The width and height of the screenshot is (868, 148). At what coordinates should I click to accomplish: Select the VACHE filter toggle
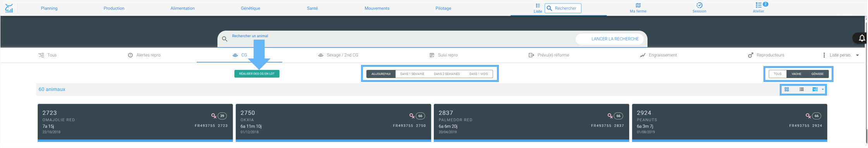[x=796, y=74]
